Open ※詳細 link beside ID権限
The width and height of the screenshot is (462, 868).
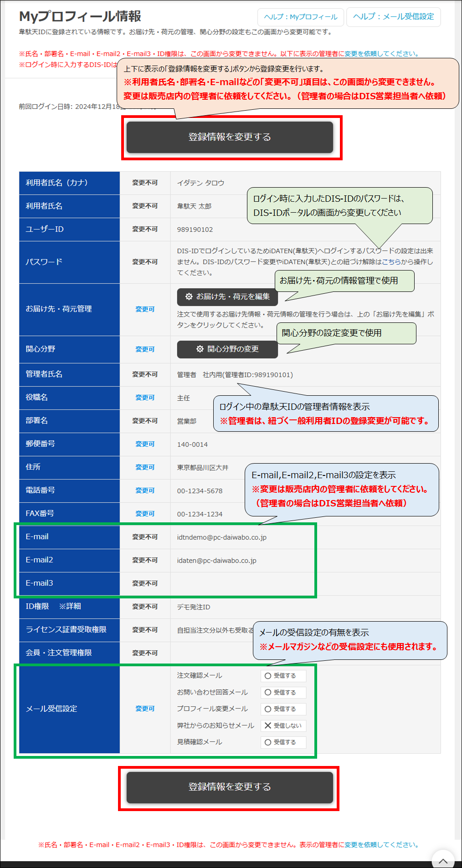coord(70,606)
